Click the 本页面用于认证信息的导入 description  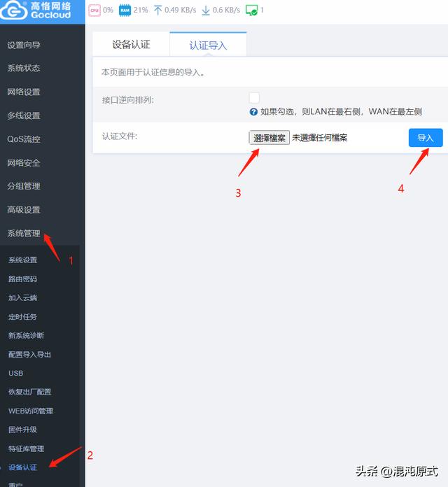[153, 72]
